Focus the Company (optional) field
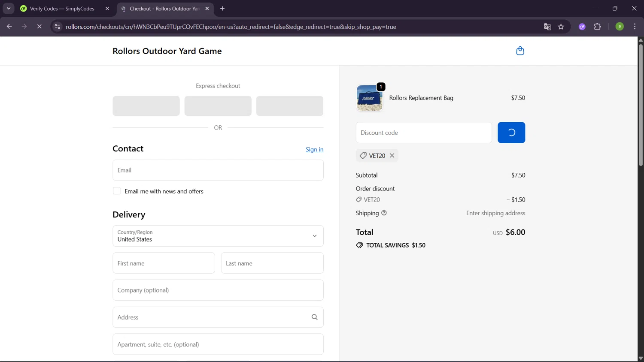The height and width of the screenshot is (362, 644). [x=218, y=290]
